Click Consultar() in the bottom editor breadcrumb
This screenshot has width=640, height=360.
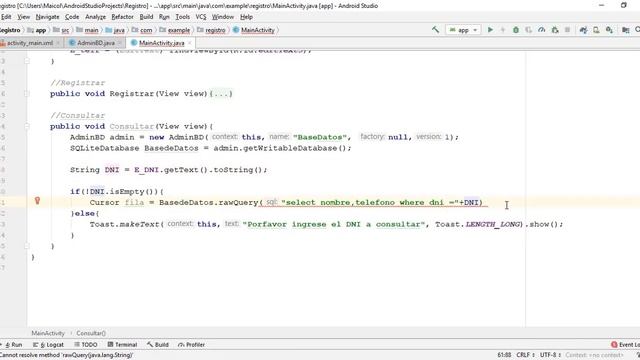[x=91, y=333]
